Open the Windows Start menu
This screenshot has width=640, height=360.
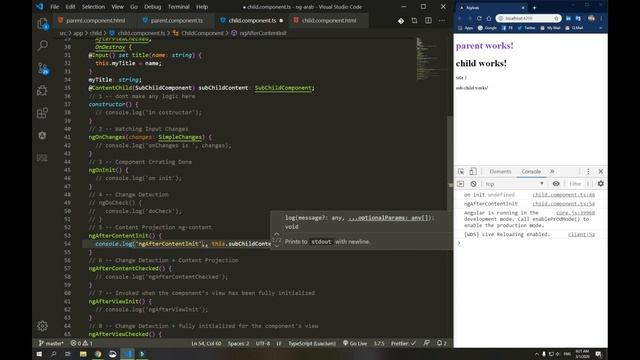click(39, 354)
